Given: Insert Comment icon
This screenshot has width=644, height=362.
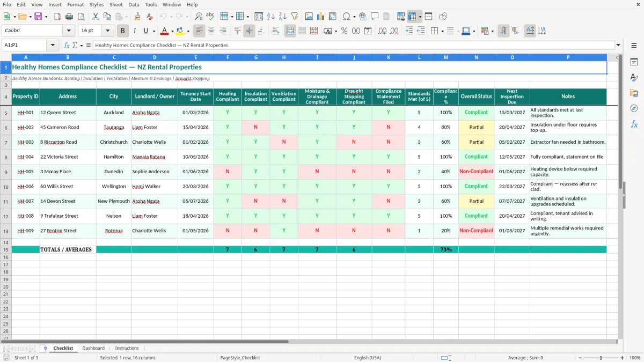Looking at the screenshot, I should coord(375,17).
